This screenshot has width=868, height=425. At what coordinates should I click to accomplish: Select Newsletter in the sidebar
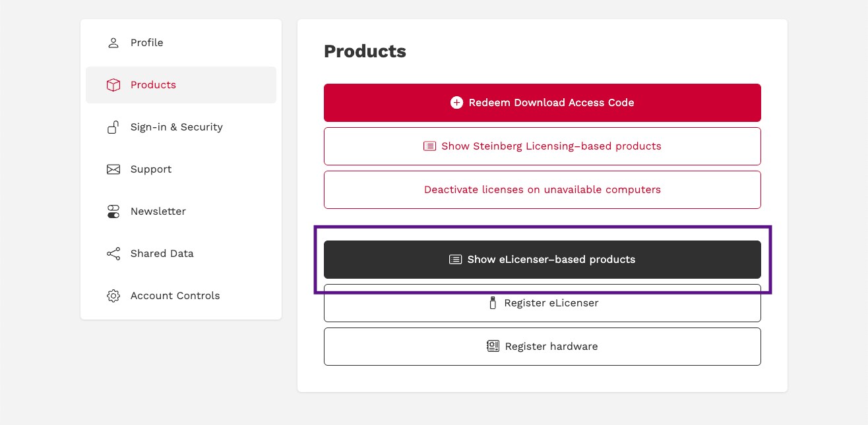tap(158, 212)
